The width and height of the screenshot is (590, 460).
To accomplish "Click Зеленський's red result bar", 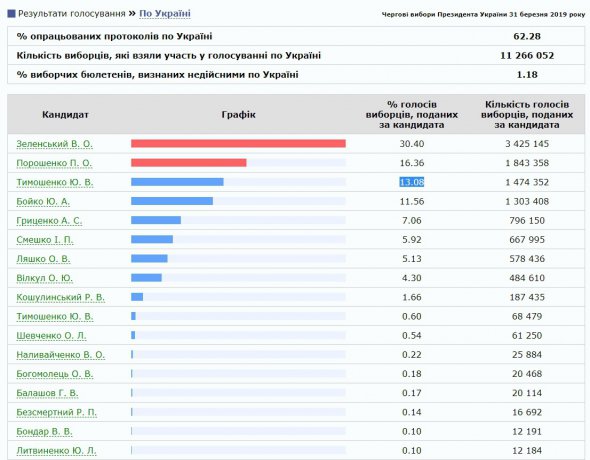I will (238, 144).
